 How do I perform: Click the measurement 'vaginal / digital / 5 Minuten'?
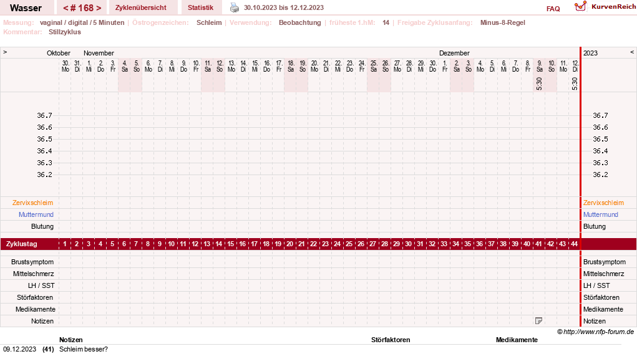point(82,22)
